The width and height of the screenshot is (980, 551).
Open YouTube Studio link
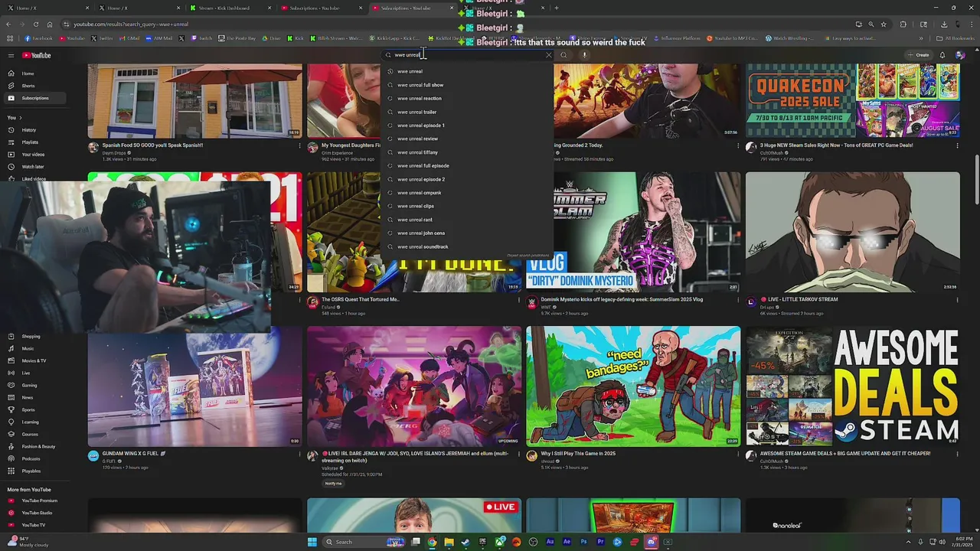click(x=37, y=513)
